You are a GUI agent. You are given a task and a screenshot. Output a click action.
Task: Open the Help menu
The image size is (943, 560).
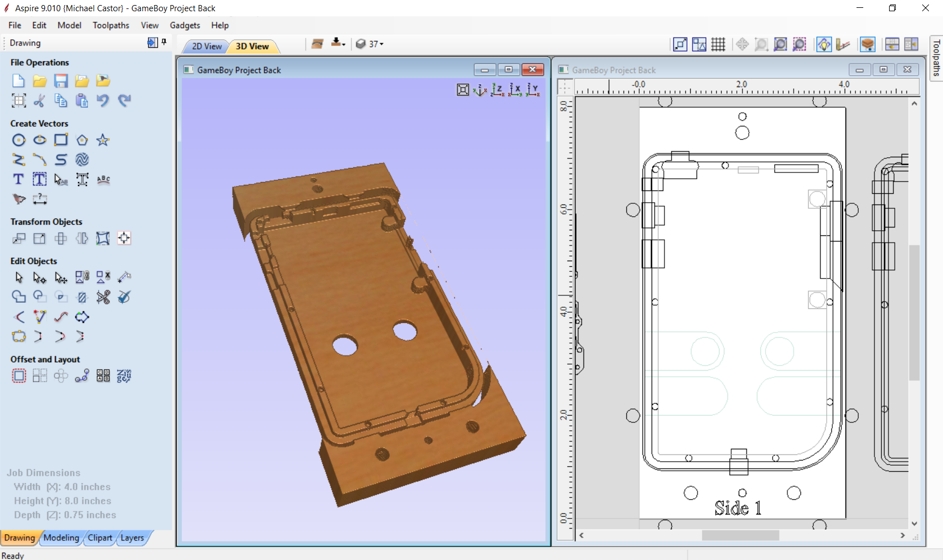pyautogui.click(x=220, y=25)
